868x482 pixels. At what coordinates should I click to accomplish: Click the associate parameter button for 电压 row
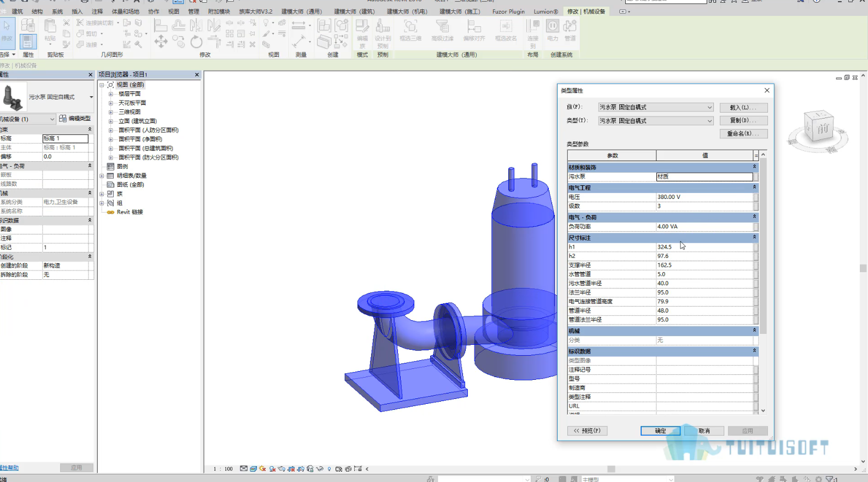click(756, 197)
